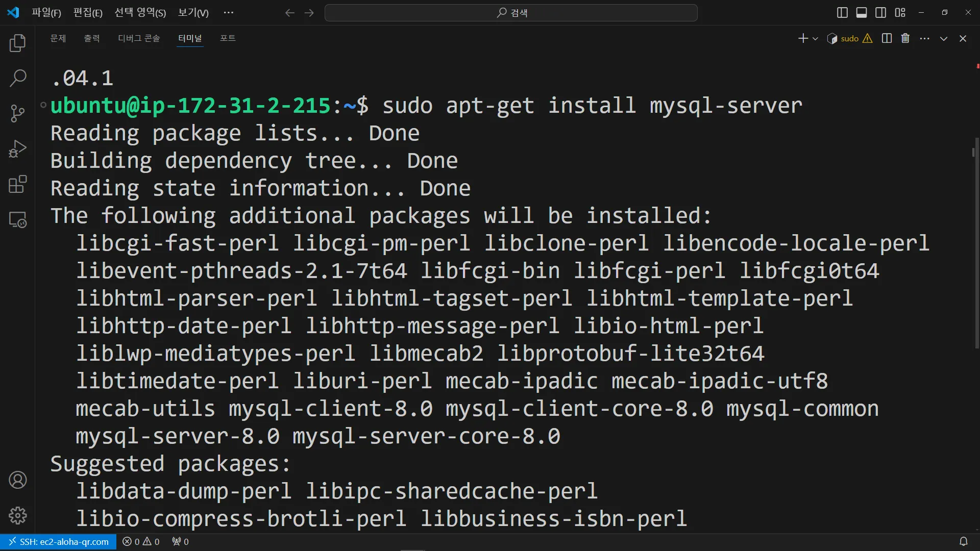This screenshot has height=551, width=980.
Task: Toggle bottom panel visibility
Action: 862,13
